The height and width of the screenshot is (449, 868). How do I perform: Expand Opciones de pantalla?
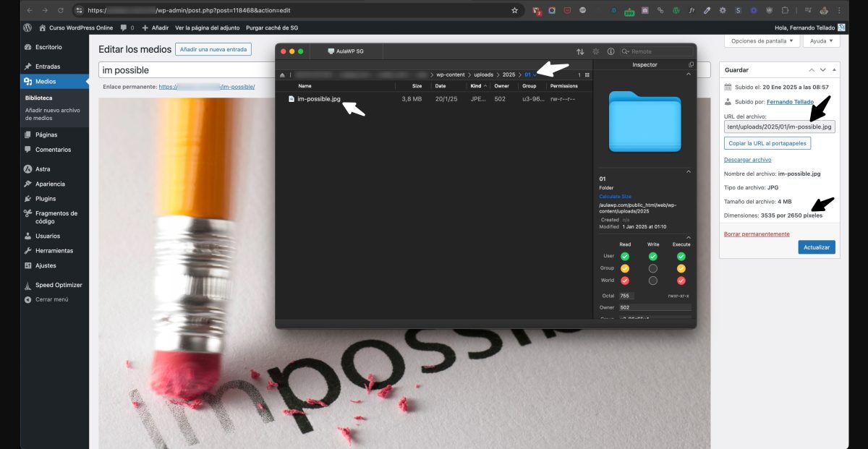click(x=762, y=41)
